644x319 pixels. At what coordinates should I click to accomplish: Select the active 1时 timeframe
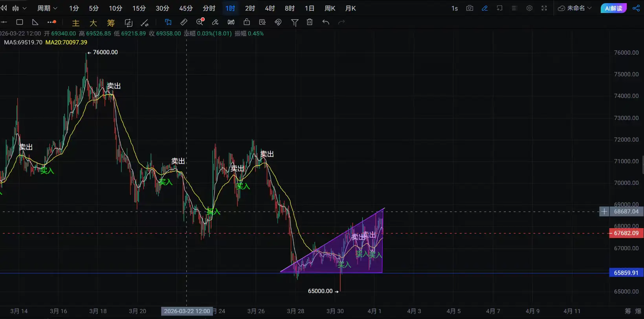coord(230,8)
